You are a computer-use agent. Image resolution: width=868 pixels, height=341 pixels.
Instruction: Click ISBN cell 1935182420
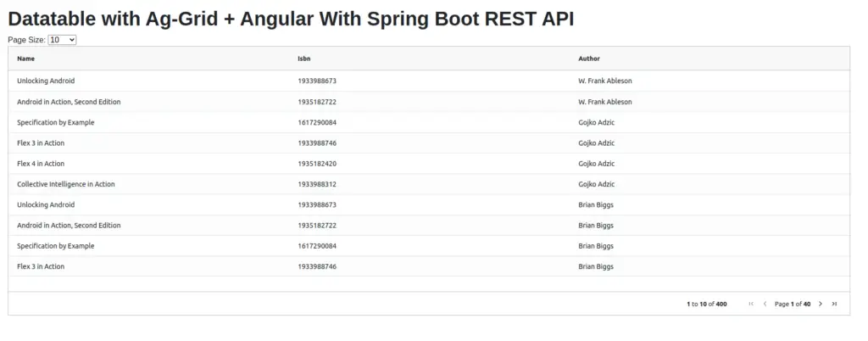pyautogui.click(x=317, y=164)
